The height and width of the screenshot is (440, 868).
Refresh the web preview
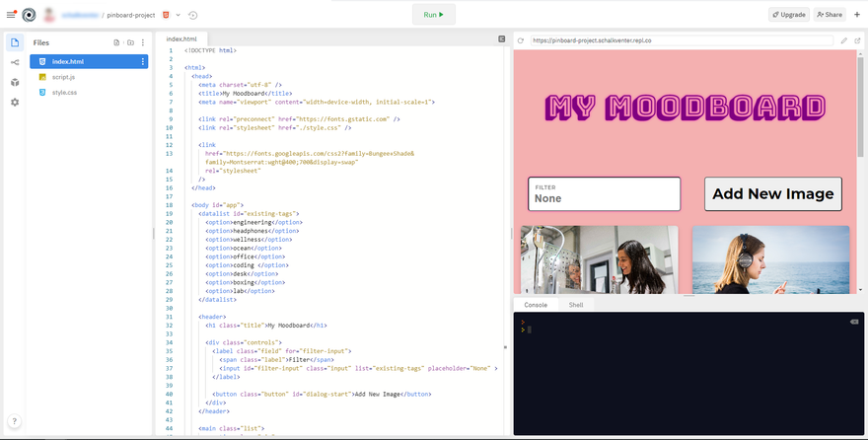coord(520,40)
